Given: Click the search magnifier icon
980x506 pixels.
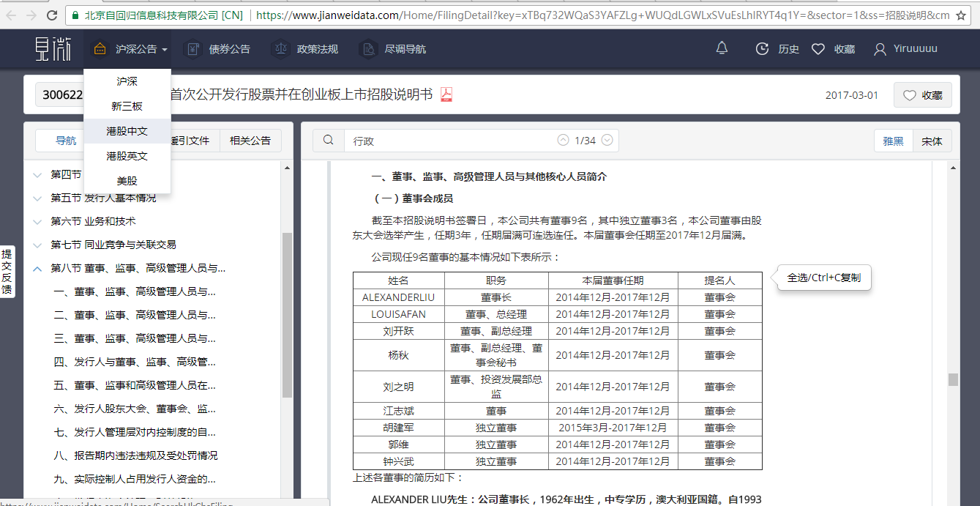Looking at the screenshot, I should point(329,141).
